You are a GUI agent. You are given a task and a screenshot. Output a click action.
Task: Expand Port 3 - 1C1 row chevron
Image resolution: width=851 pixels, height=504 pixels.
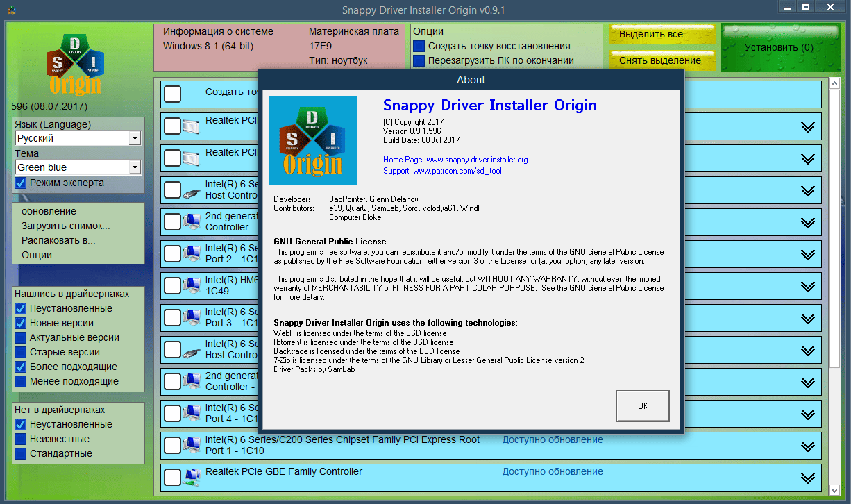(807, 319)
